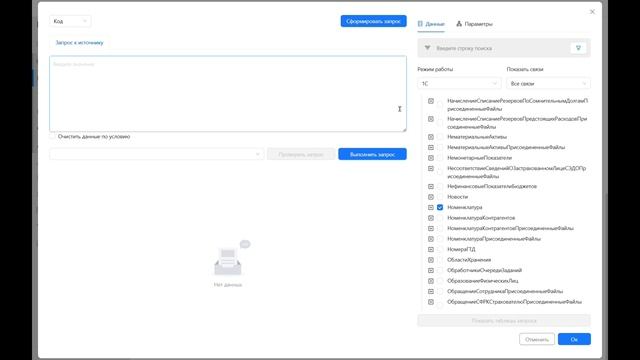Expand the НомераГТД tree node
Viewport: 640px width, 360px height.
(431, 249)
